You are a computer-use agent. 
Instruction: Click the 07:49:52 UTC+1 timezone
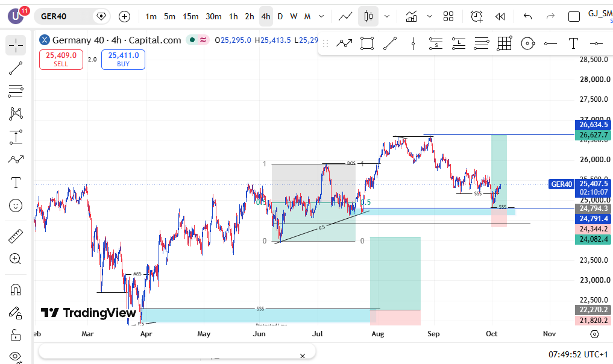click(578, 354)
